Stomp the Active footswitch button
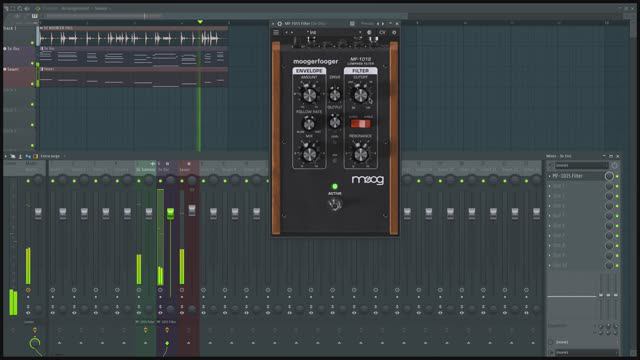This screenshot has height=360, width=640. coord(335,204)
